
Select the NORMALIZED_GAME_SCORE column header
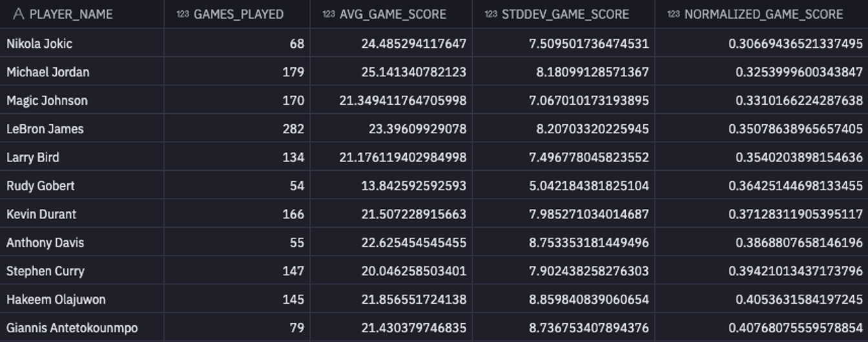click(761, 14)
